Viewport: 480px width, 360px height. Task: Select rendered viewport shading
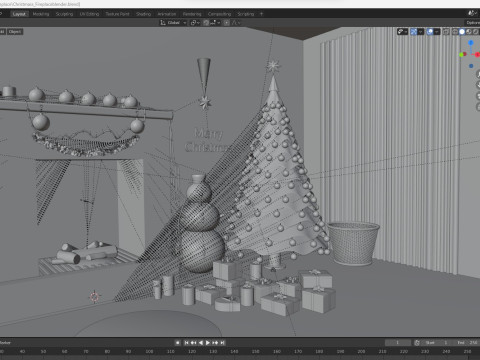point(476,32)
